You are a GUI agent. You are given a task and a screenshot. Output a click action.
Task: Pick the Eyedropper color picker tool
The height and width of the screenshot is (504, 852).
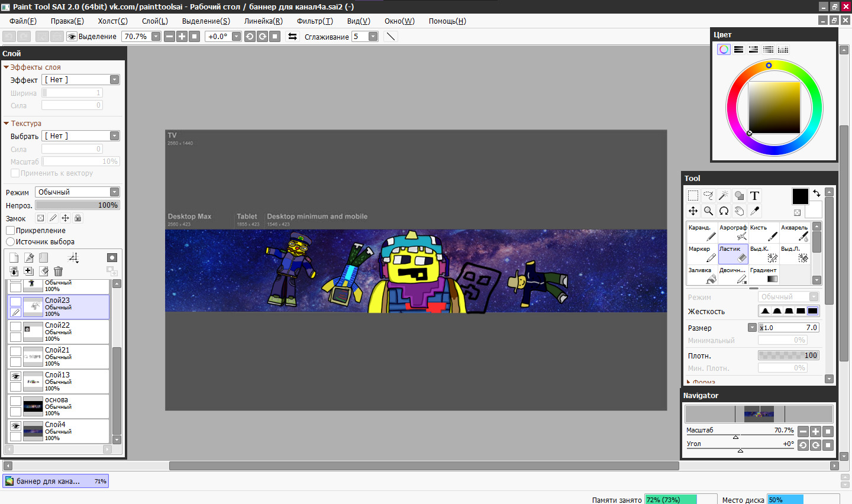754,211
